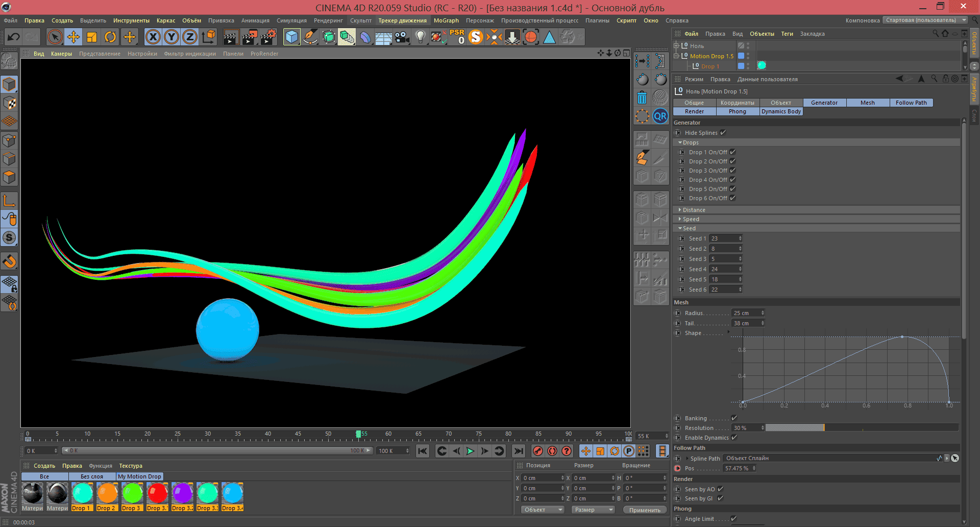Open the Симуляция menu
This screenshot has height=527, width=980.
(x=291, y=20)
